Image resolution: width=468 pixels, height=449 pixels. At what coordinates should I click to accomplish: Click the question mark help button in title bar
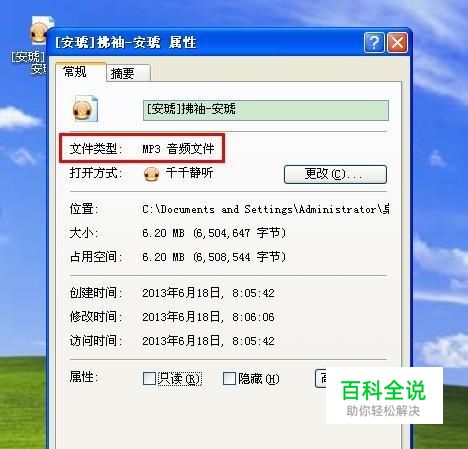pos(374,43)
